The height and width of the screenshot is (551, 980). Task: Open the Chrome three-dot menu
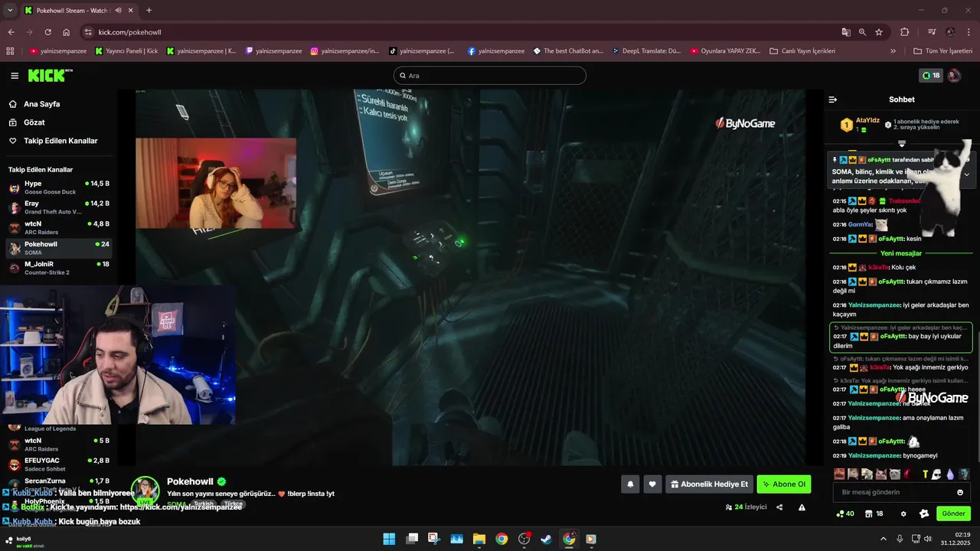click(x=969, y=32)
